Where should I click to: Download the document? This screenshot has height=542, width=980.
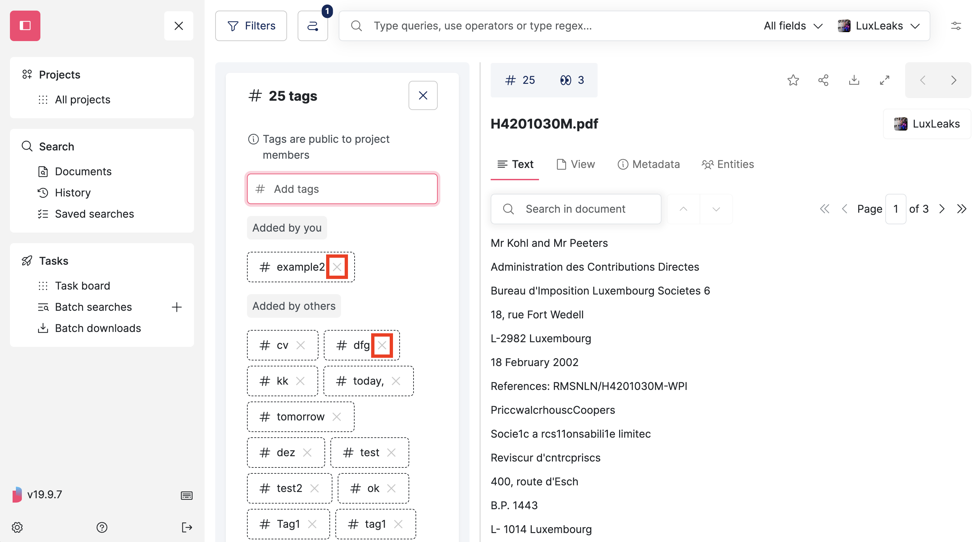[854, 80]
